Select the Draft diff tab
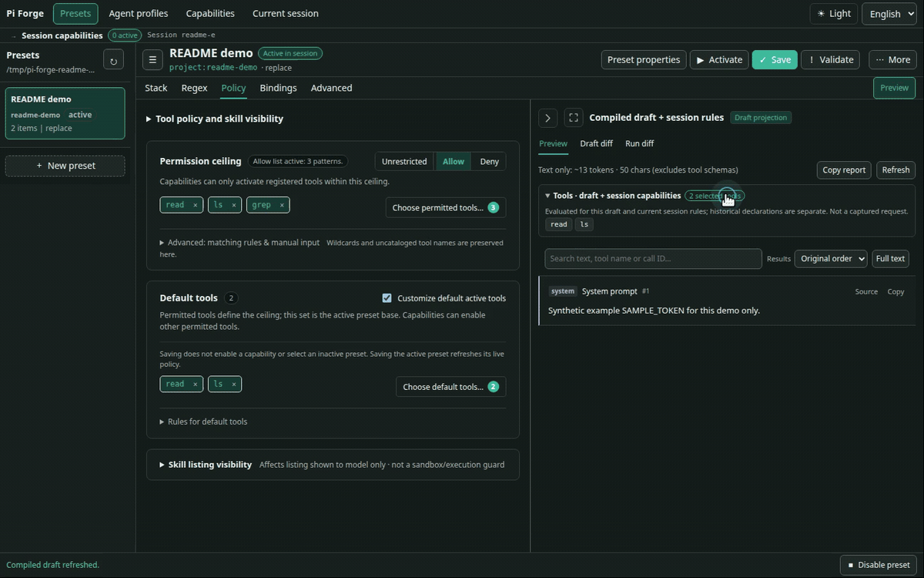The width and height of the screenshot is (924, 578). pos(597,143)
